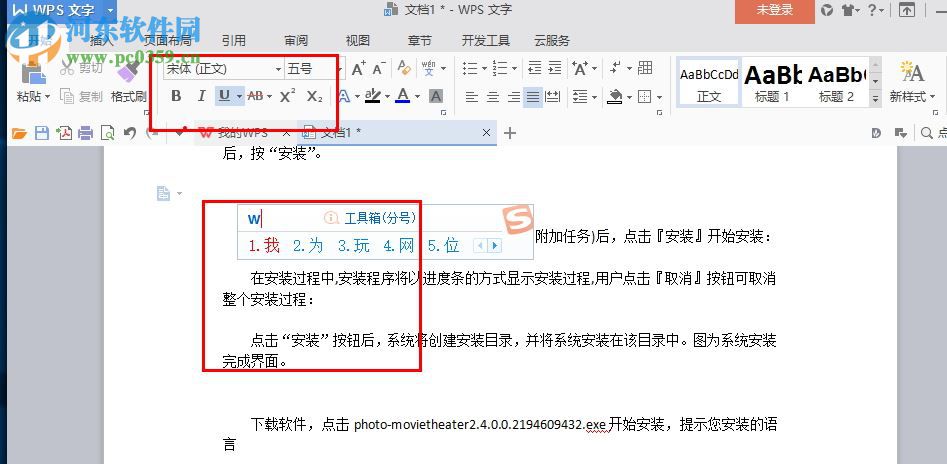This screenshot has width=947, height=464.
Task: Undo the last action
Action: (x=129, y=133)
